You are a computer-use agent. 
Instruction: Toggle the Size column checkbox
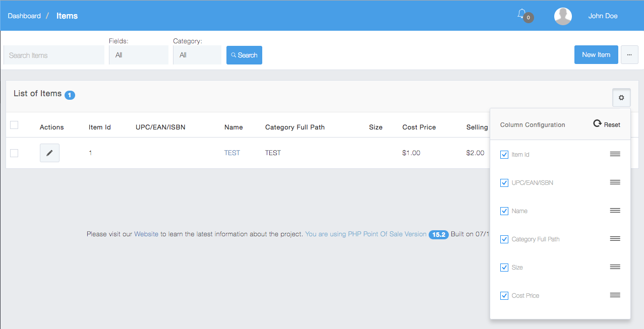click(x=504, y=268)
